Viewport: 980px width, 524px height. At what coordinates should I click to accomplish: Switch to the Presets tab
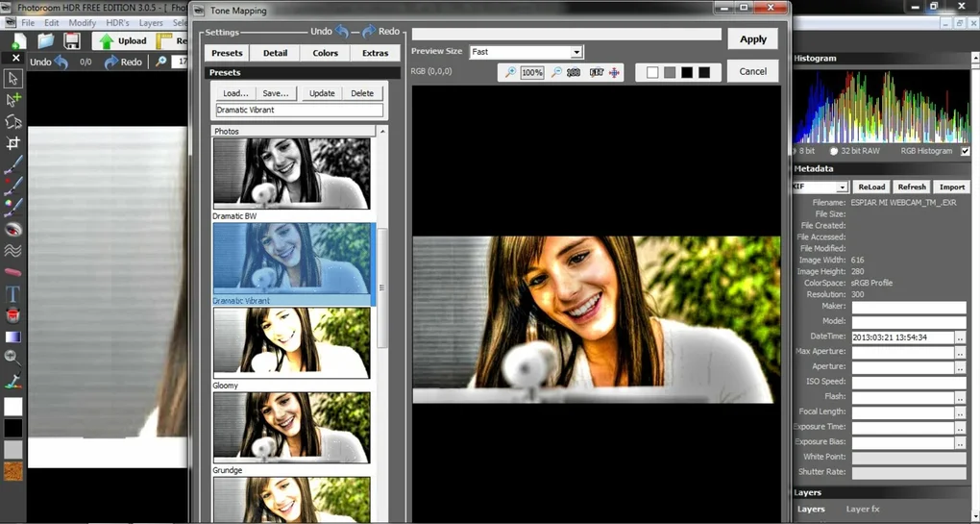(x=227, y=53)
